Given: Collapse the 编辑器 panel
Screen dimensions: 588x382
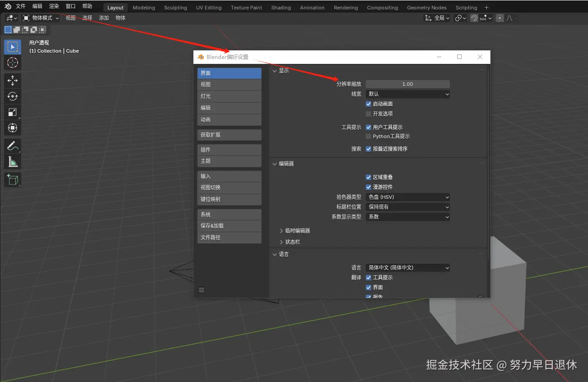Looking at the screenshot, I should (275, 164).
